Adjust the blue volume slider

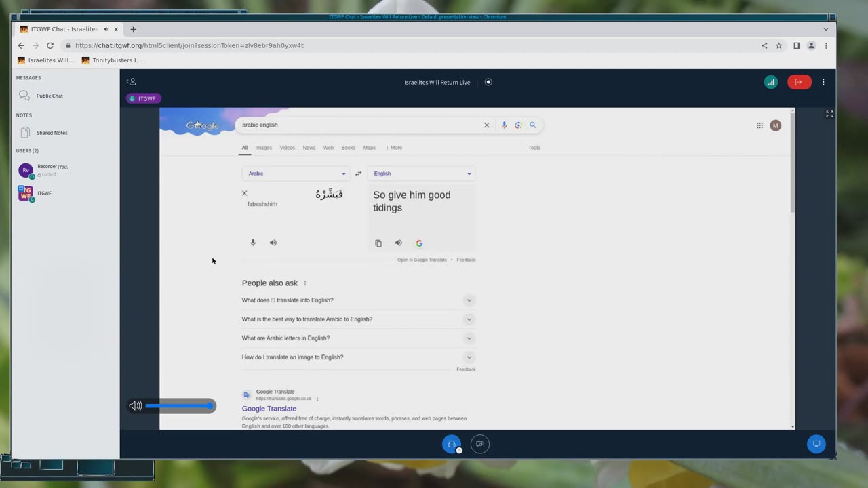click(x=180, y=406)
